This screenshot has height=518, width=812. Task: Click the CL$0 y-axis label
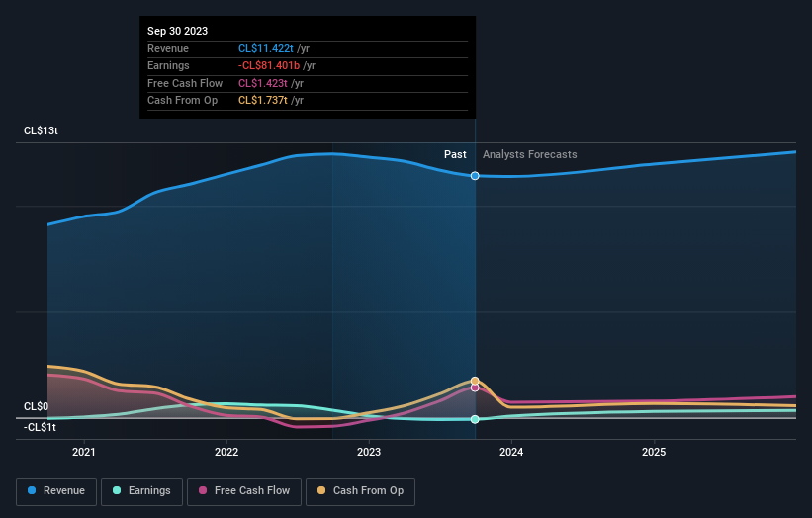point(36,406)
